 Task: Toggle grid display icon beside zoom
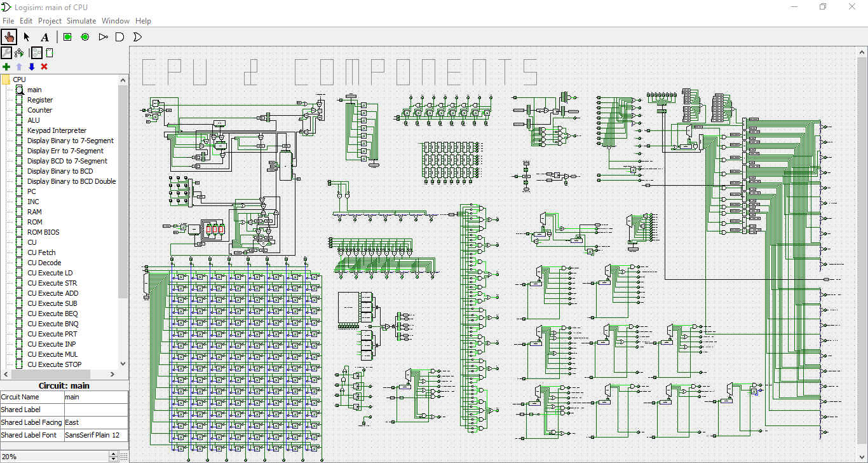tap(124, 457)
